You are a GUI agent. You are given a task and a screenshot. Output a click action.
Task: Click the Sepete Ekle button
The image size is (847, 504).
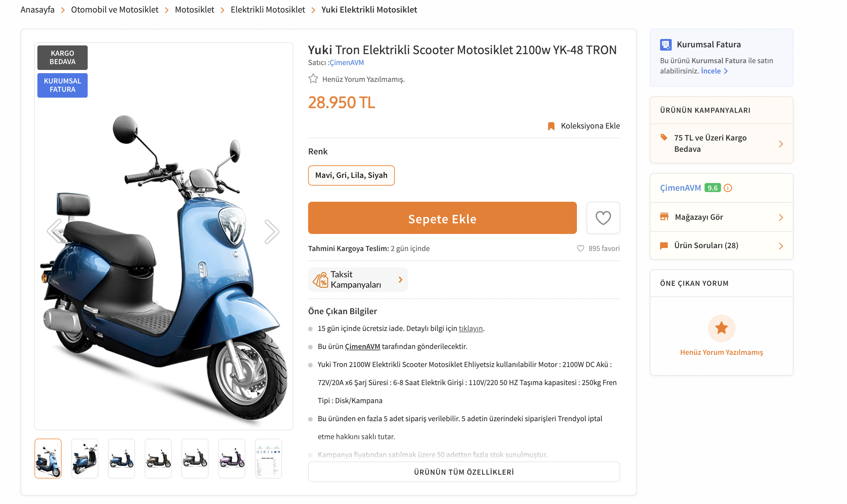pos(442,218)
